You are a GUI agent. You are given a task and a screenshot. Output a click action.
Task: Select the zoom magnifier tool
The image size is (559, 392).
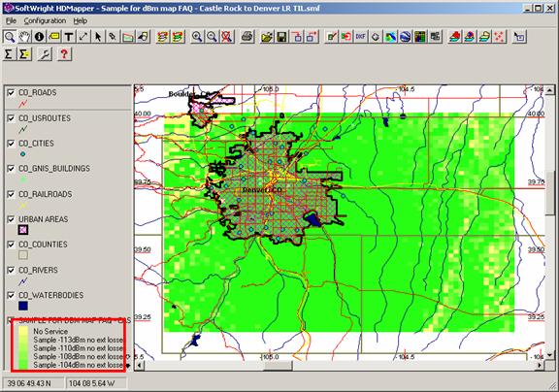click(10, 37)
